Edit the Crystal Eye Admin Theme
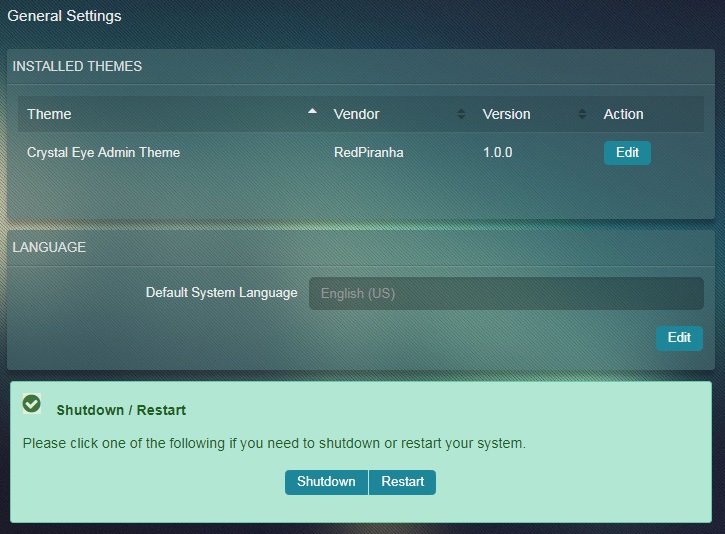The width and height of the screenshot is (725, 534). [627, 153]
